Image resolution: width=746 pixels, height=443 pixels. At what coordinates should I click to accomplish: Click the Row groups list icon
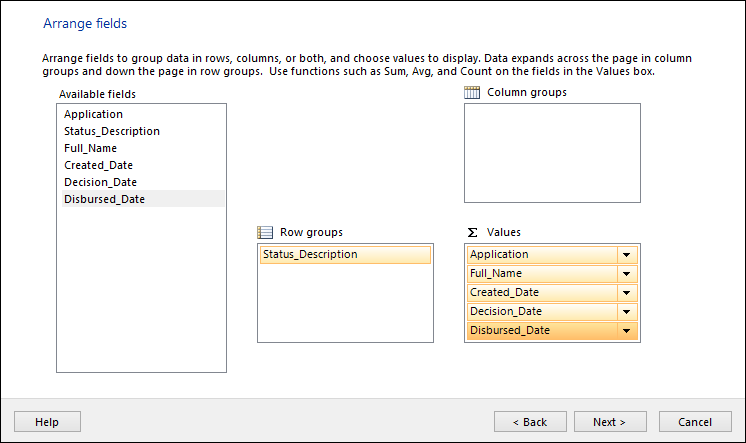point(265,232)
